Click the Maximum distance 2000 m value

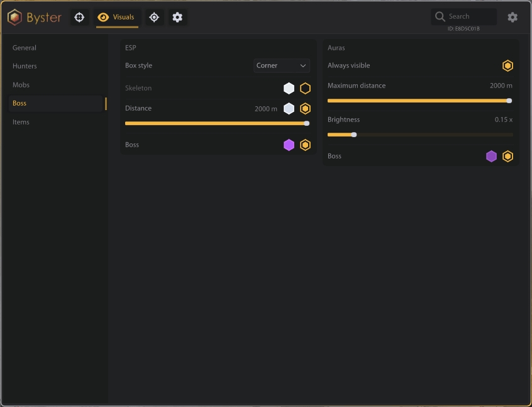(501, 86)
